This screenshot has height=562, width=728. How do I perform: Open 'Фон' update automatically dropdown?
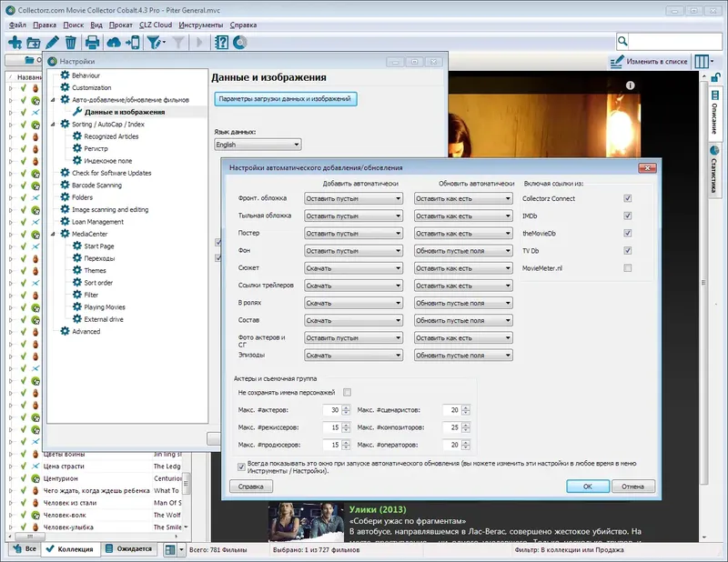pyautogui.click(x=463, y=251)
